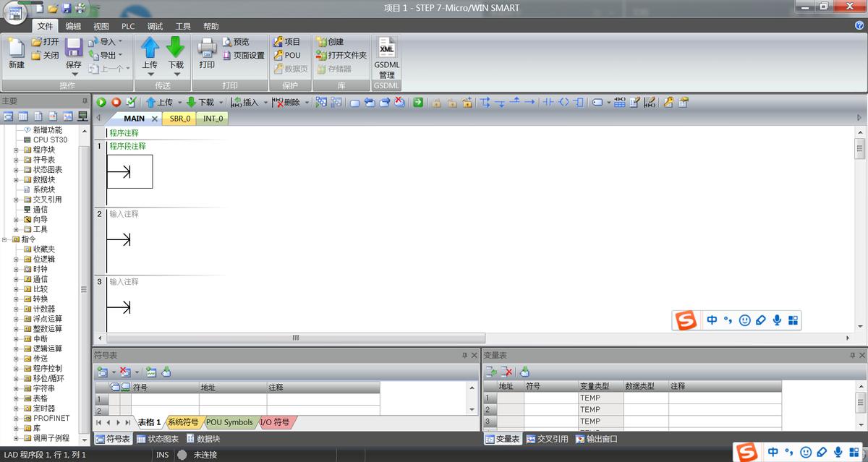This screenshot has width=868, height=462.
Task: Toggle pin on the main project tree panel
Action: click(x=85, y=101)
